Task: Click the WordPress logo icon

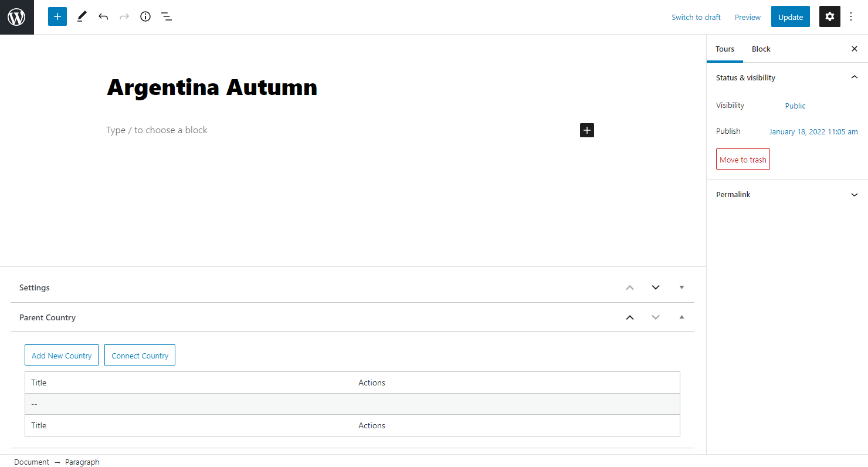Action: point(16,17)
